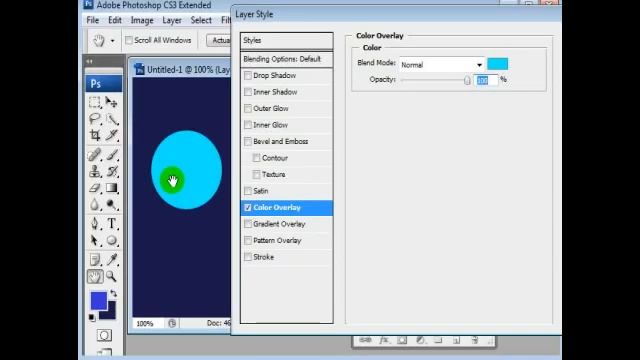
Task: Select the Gradient tool
Action: 111,188
